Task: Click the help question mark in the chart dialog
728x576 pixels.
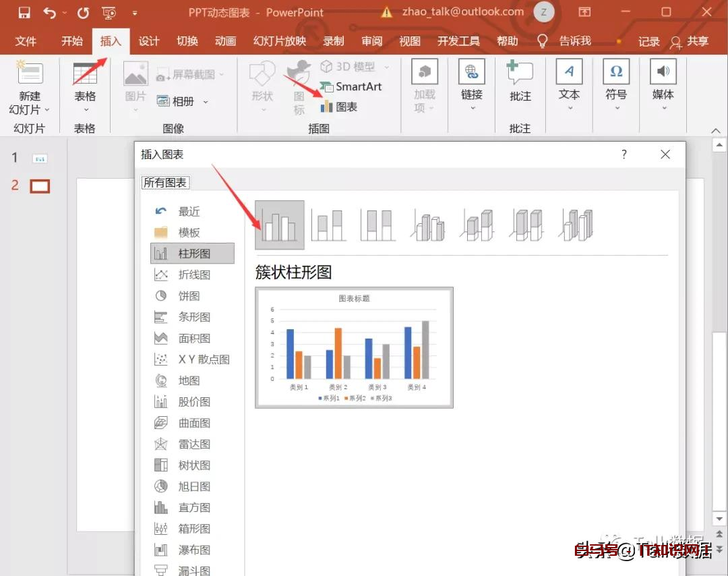Action: click(624, 154)
